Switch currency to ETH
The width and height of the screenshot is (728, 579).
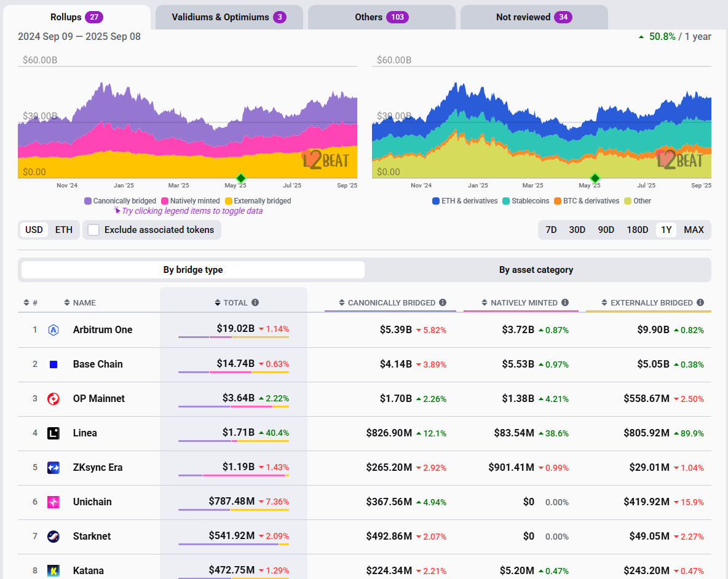64,230
